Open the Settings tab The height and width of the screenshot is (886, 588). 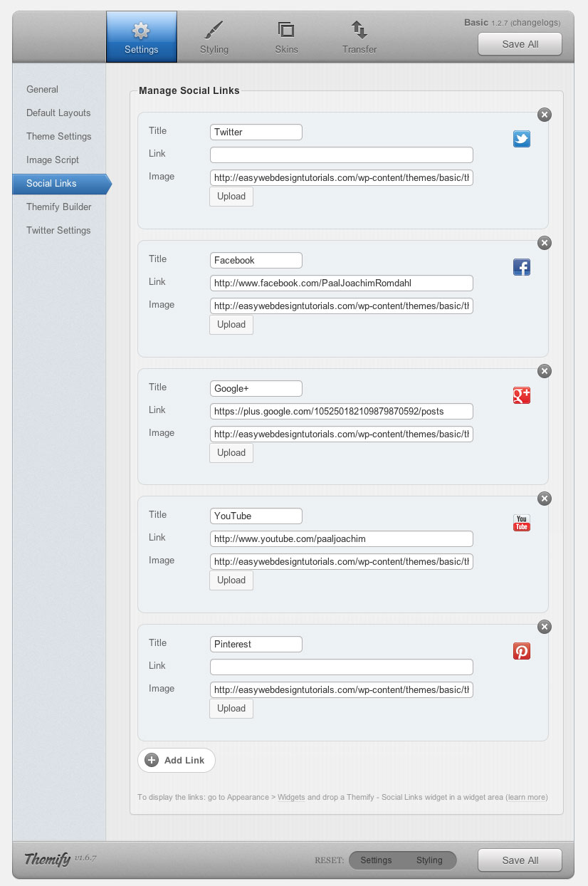(x=142, y=37)
